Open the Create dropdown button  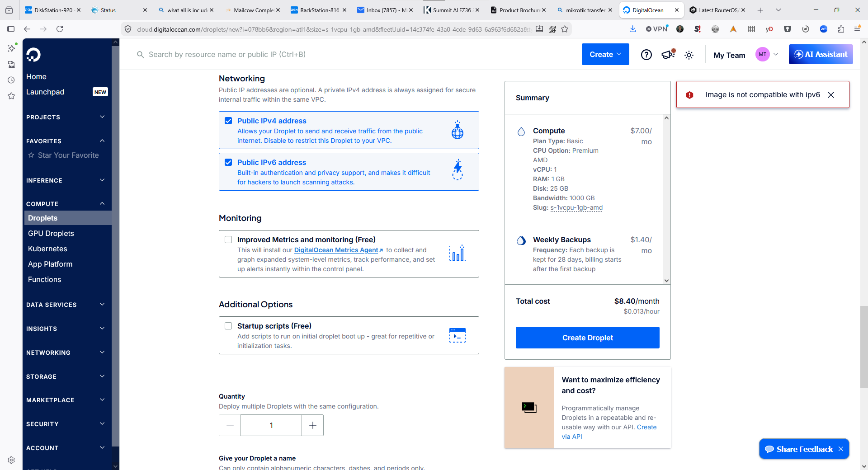(x=605, y=54)
